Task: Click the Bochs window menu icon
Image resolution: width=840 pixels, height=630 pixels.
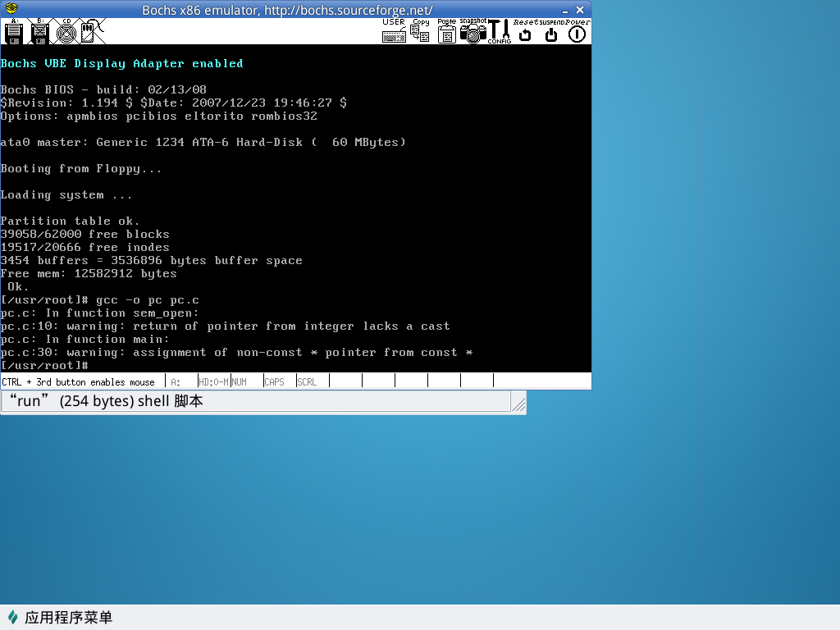Action: 10,9
